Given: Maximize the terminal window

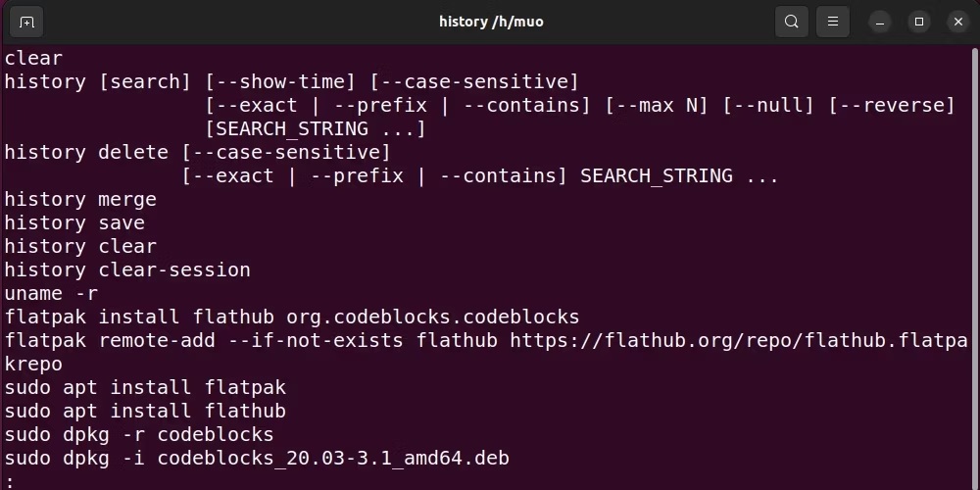Looking at the screenshot, I should 919,22.
